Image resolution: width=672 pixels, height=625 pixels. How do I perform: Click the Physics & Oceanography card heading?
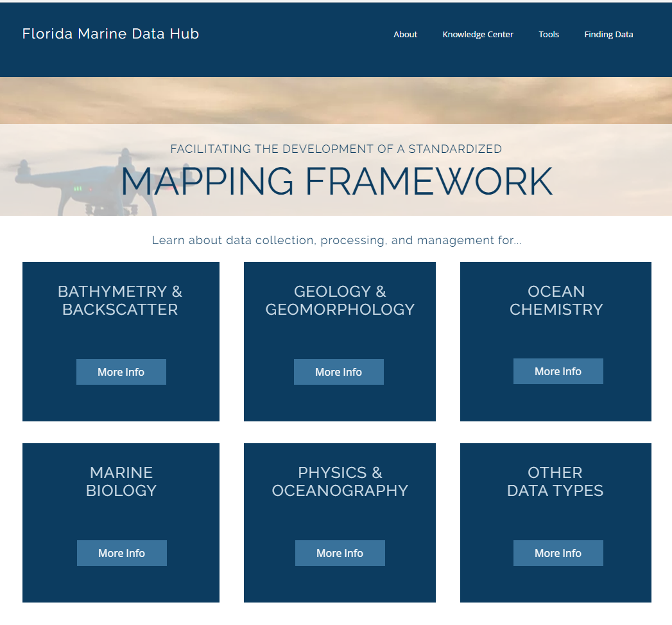[340, 481]
